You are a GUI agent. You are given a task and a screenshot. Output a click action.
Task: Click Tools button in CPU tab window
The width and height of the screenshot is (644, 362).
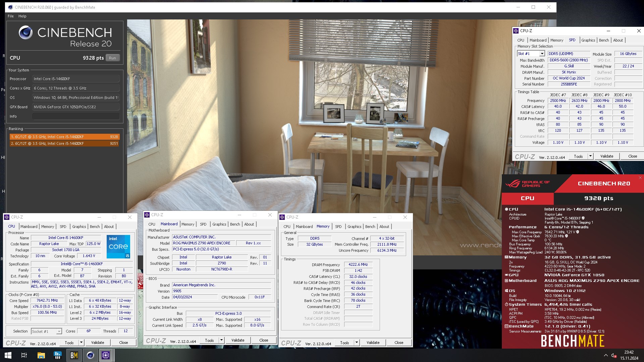point(69,343)
